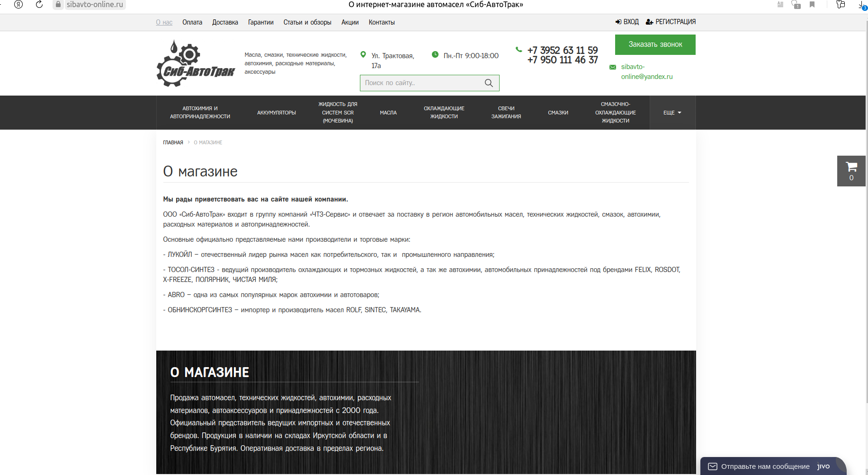Open the Аккумуляторы category
Viewport: 868px width, 475px height.
point(277,113)
